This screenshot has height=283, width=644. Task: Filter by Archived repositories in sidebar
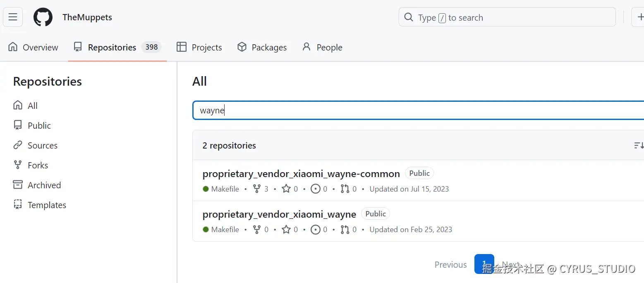[44, 185]
